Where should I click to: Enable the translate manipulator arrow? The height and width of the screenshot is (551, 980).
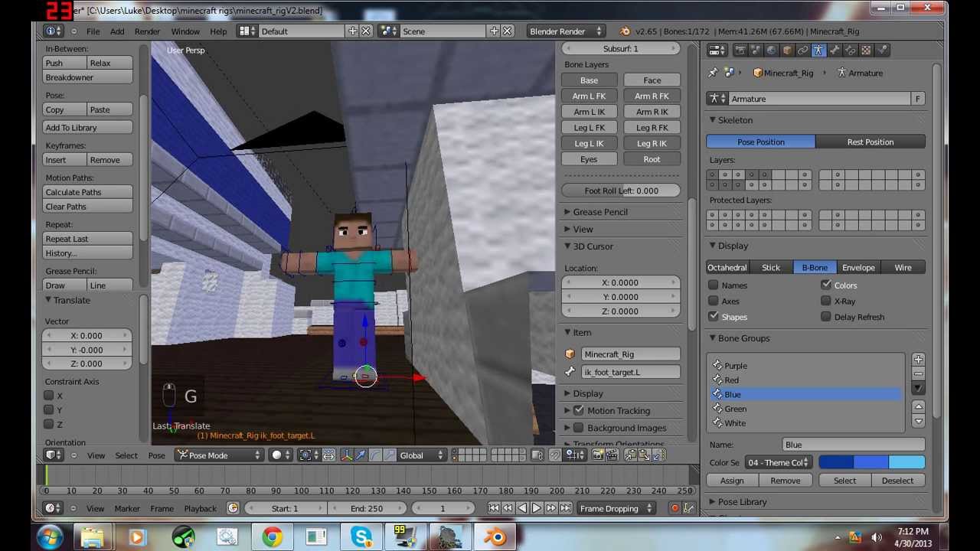[361, 455]
